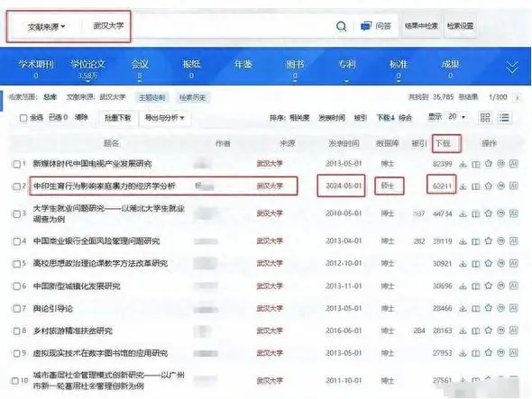Download the 舆论引导论 thesis

pos(463,308)
